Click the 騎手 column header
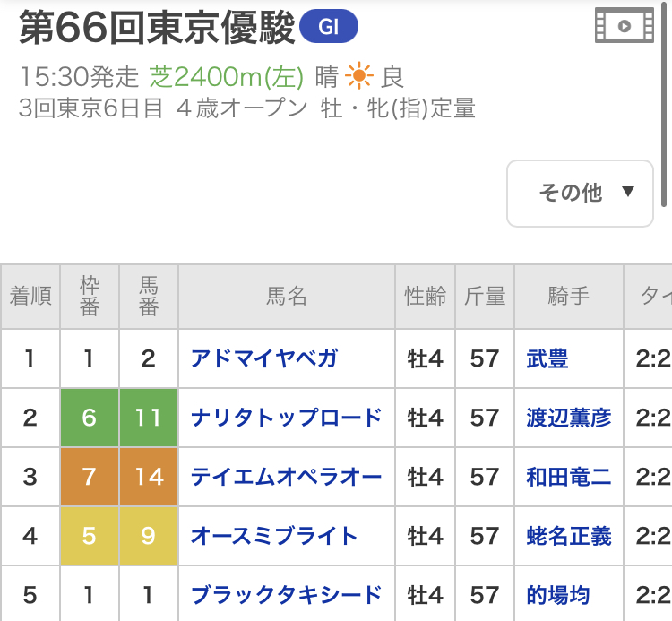 click(x=569, y=297)
